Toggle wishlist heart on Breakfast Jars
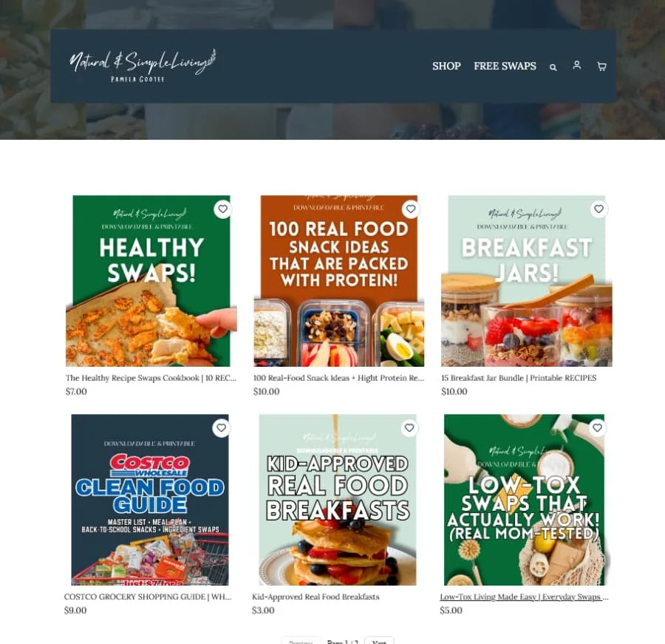 [x=598, y=209]
